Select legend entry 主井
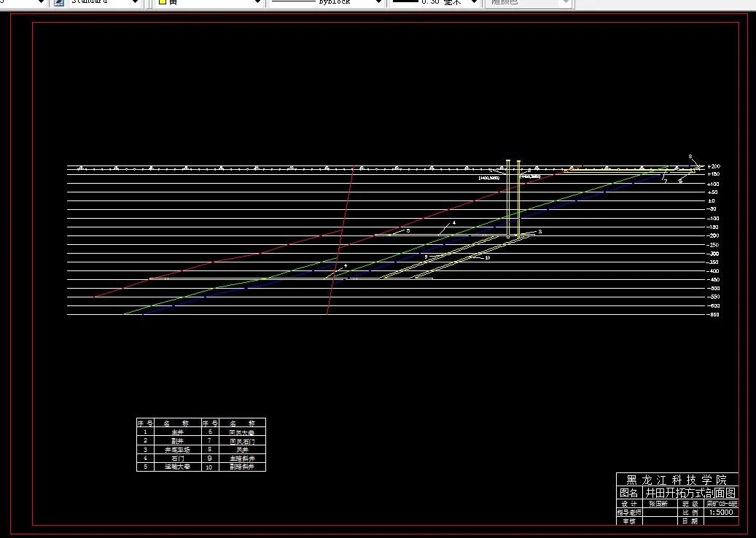Screen dimensions: 756x538 [x=177, y=432]
